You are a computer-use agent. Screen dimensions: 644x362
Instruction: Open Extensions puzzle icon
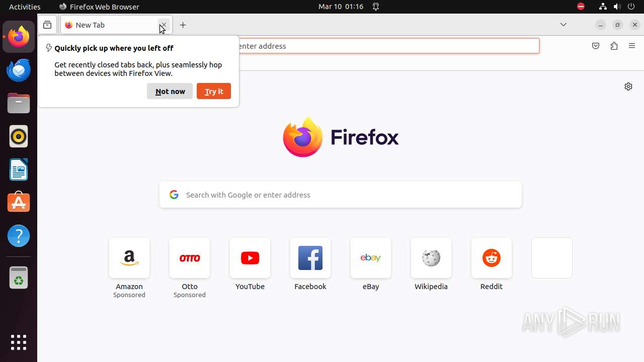tap(614, 46)
